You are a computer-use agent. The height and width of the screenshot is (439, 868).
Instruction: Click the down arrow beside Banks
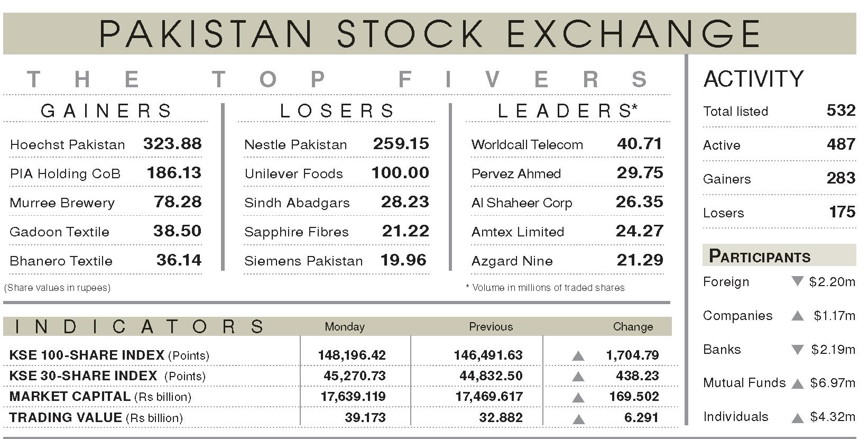tap(797, 349)
